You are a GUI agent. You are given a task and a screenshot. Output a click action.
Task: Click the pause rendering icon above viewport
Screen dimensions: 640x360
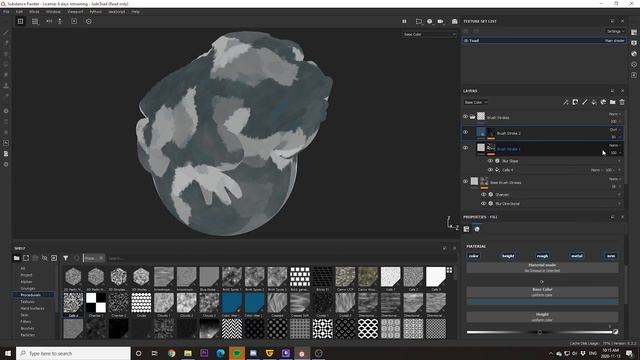point(404,21)
